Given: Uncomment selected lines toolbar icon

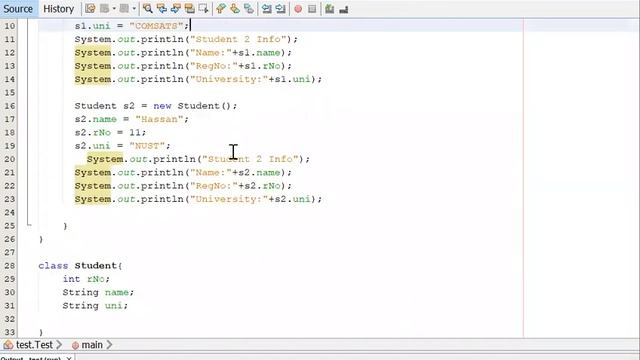Looking at the screenshot, I should click(344, 9).
